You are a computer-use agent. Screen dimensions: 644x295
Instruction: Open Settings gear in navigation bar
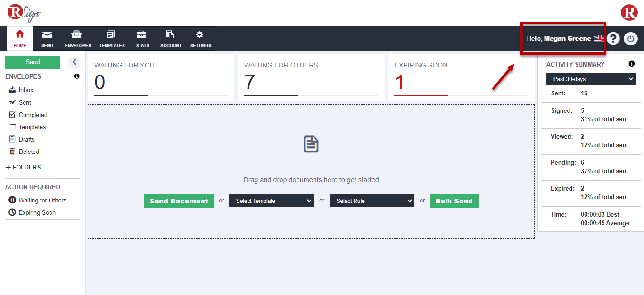(200, 39)
